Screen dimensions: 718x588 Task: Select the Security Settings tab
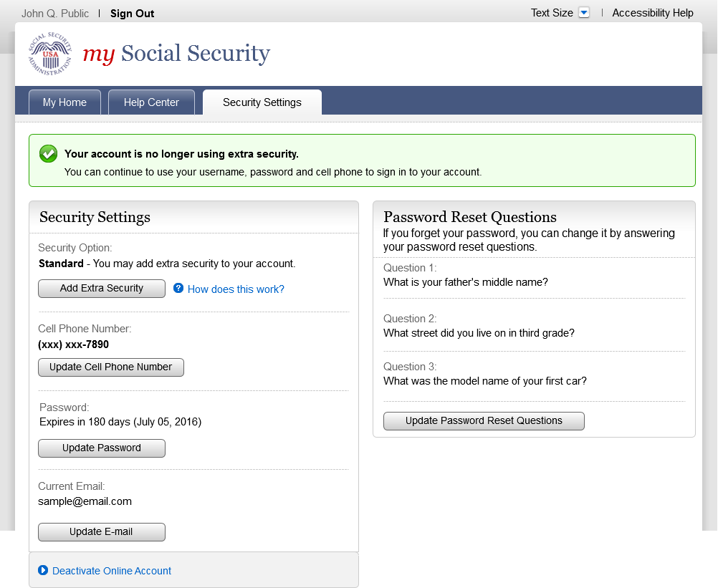click(262, 102)
